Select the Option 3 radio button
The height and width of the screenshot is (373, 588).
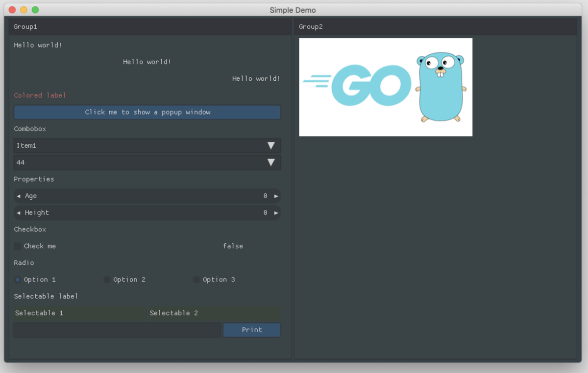[196, 280]
